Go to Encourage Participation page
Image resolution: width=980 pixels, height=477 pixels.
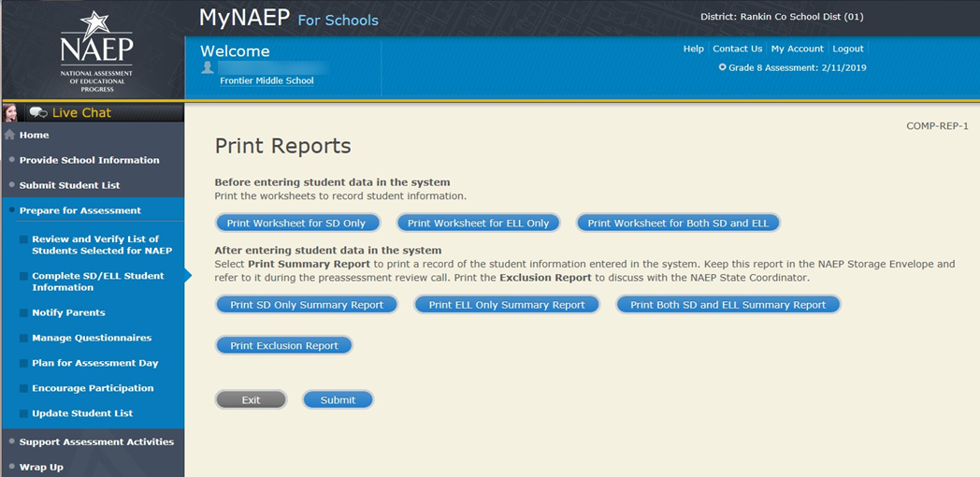93,388
